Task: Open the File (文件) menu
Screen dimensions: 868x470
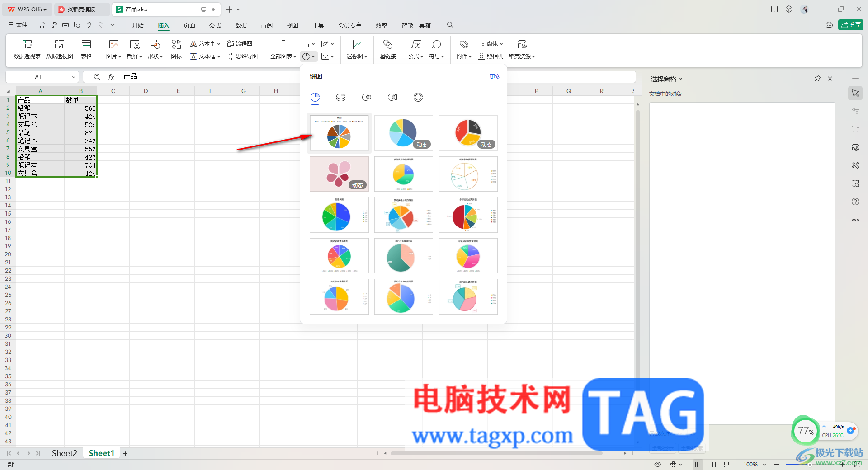Action: coord(18,25)
